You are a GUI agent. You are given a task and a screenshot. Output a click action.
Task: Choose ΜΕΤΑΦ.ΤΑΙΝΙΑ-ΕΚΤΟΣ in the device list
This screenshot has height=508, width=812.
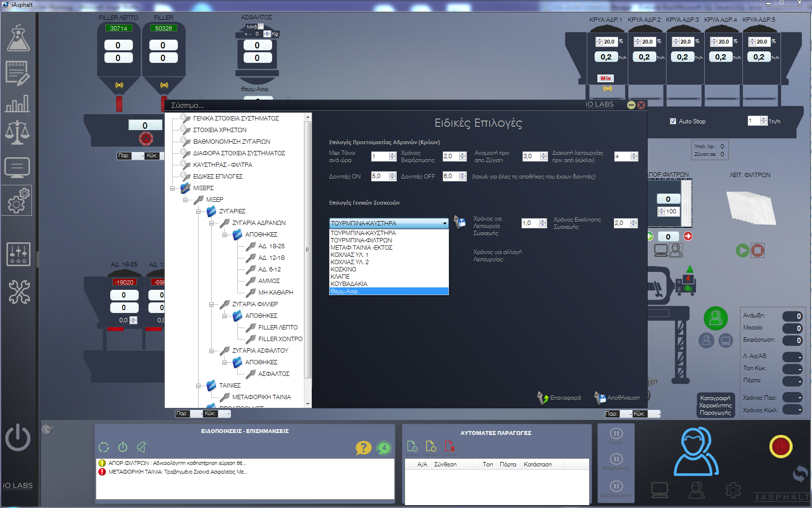[361, 248]
